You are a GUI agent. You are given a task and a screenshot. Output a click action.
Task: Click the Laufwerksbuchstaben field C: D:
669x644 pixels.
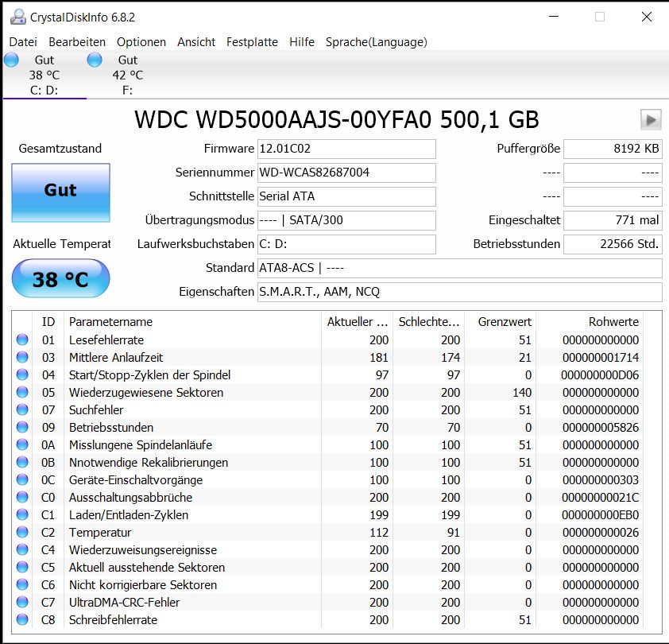pyautogui.click(x=346, y=244)
